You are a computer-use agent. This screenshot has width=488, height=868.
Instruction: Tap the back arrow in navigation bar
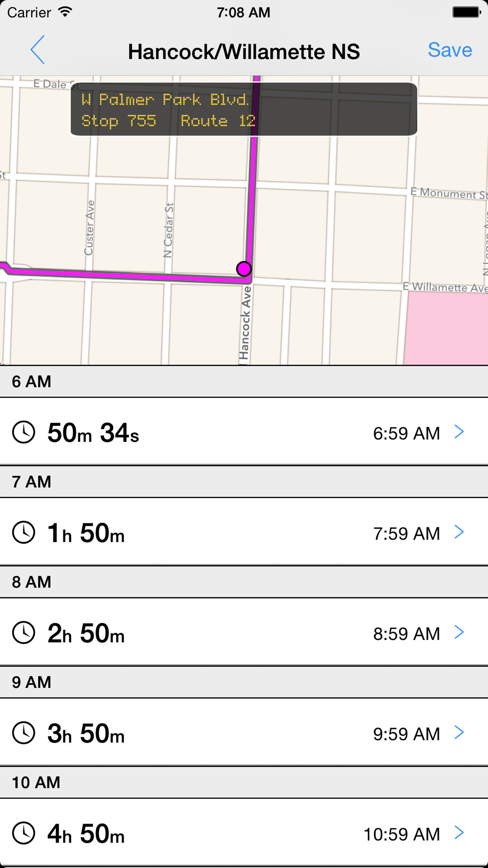(38, 50)
